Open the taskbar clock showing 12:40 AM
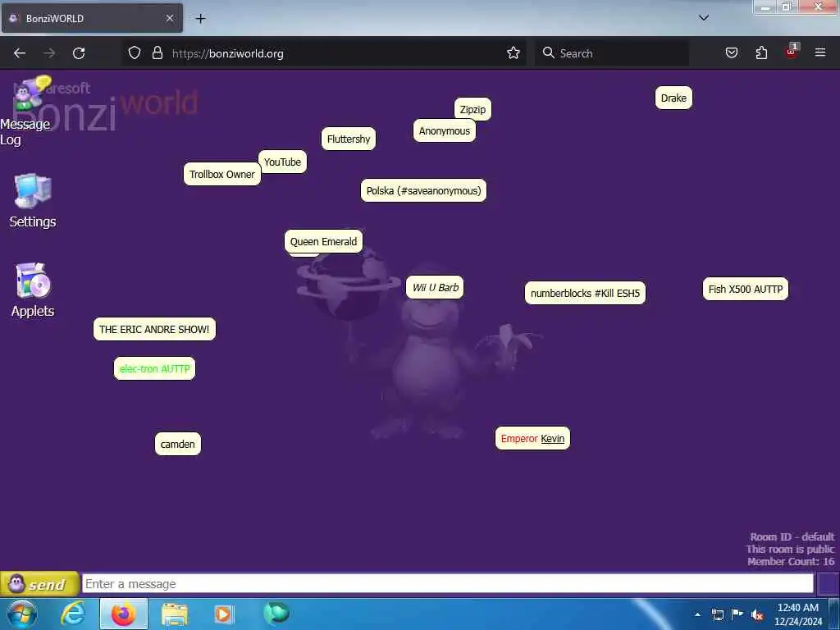Screen dimensions: 840x630 pyautogui.click(x=798, y=614)
